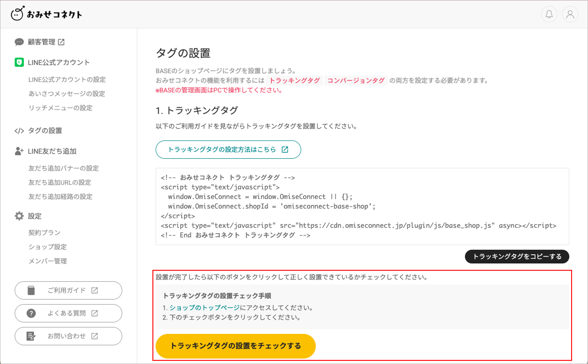Click トラッキングタグをコピーする button
588x364 pixels.
tap(517, 257)
